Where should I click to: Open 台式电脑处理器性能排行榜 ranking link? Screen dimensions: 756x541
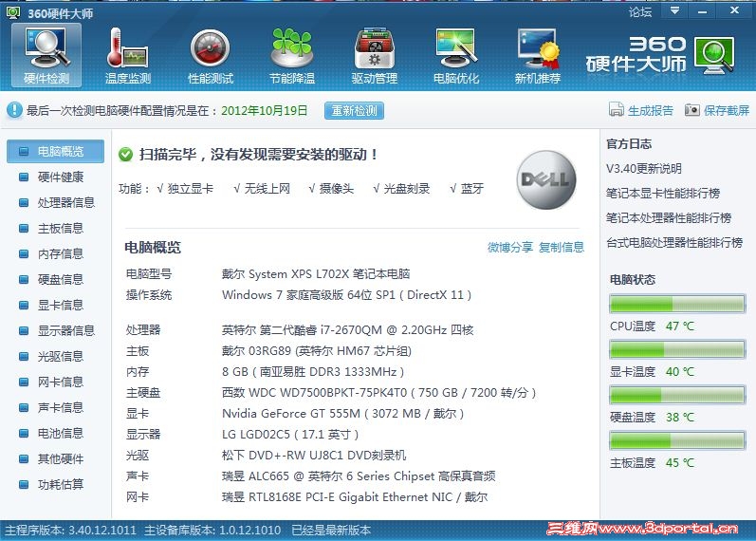pyautogui.click(x=674, y=242)
